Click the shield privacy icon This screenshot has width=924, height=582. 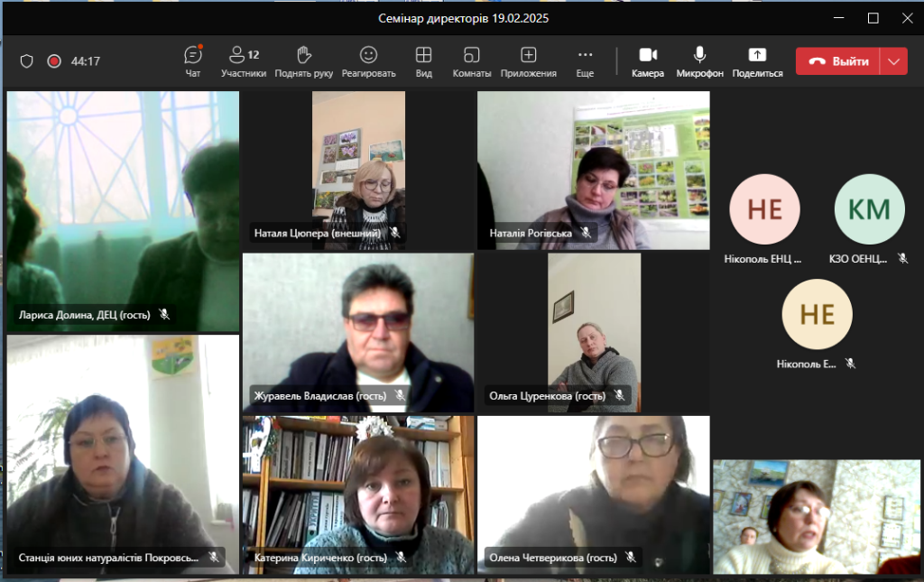pos(27,61)
